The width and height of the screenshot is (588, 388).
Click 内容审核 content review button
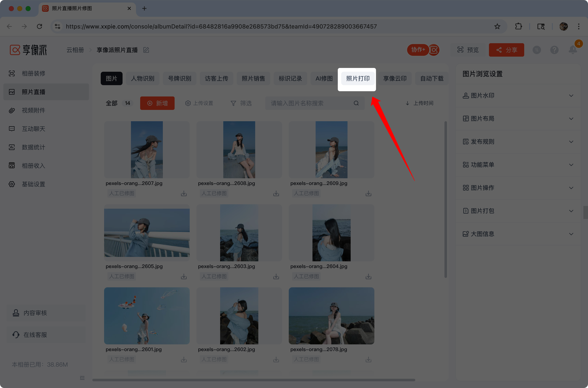pyautogui.click(x=46, y=313)
